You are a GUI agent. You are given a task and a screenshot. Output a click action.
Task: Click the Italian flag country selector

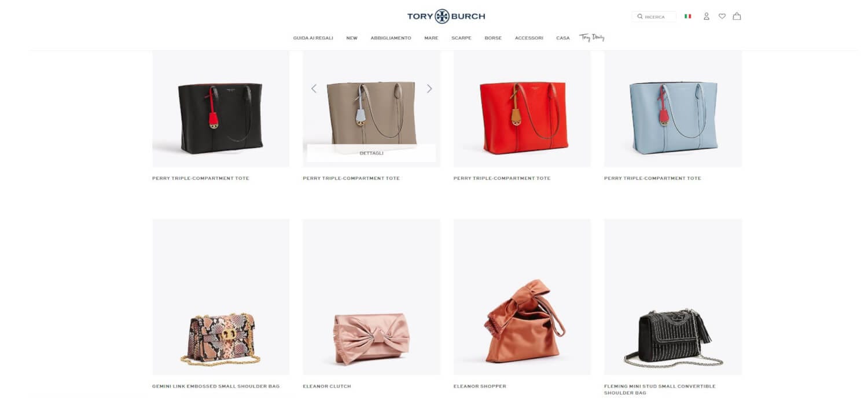coord(688,16)
